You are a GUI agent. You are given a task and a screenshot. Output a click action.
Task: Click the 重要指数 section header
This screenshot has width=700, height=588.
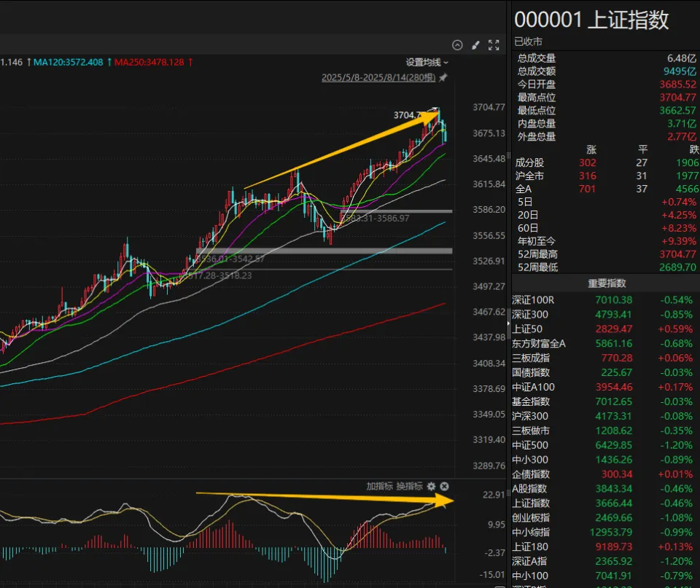(607, 283)
